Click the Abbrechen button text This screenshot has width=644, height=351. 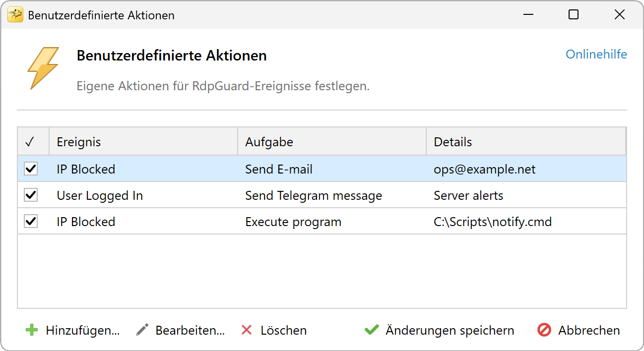tap(589, 331)
